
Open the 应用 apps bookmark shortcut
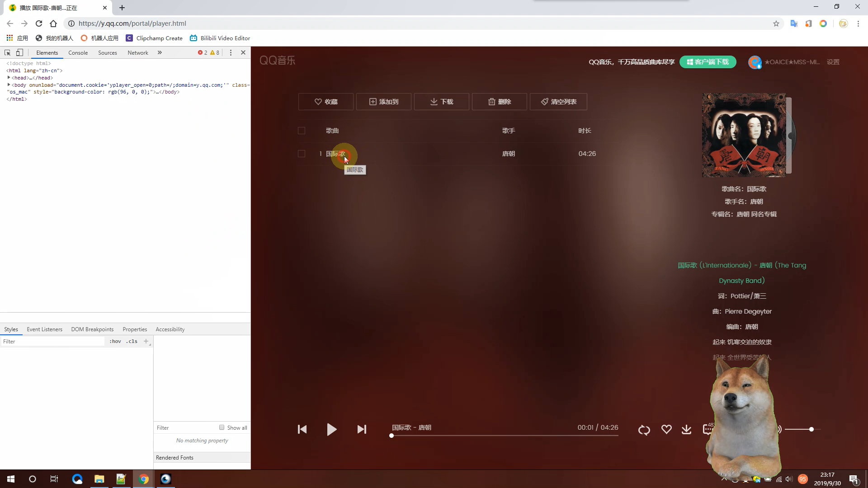click(17, 38)
